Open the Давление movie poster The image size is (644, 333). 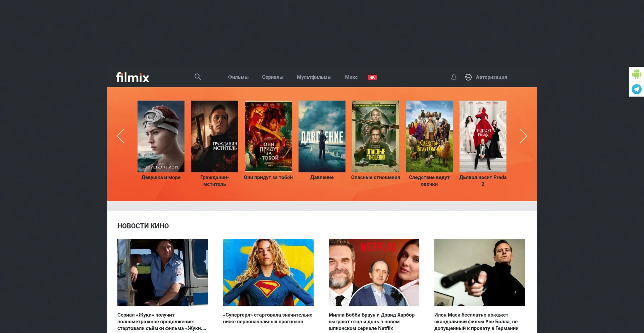322,136
